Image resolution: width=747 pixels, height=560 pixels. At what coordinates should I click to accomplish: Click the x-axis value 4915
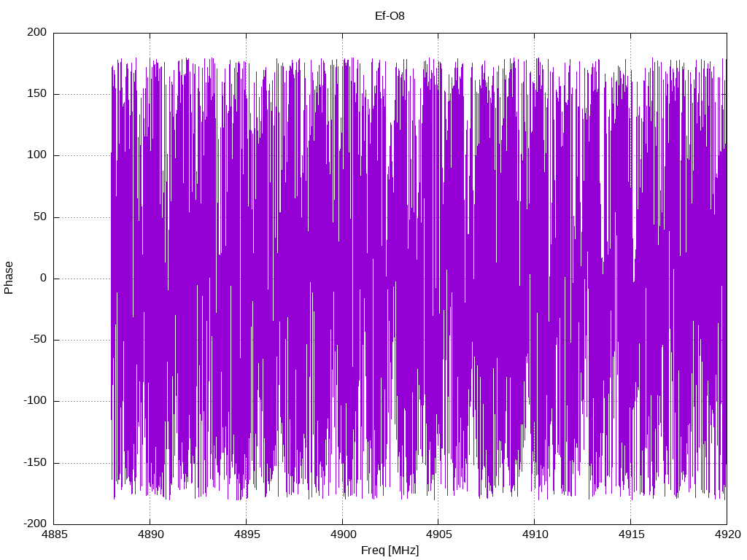pos(631,534)
